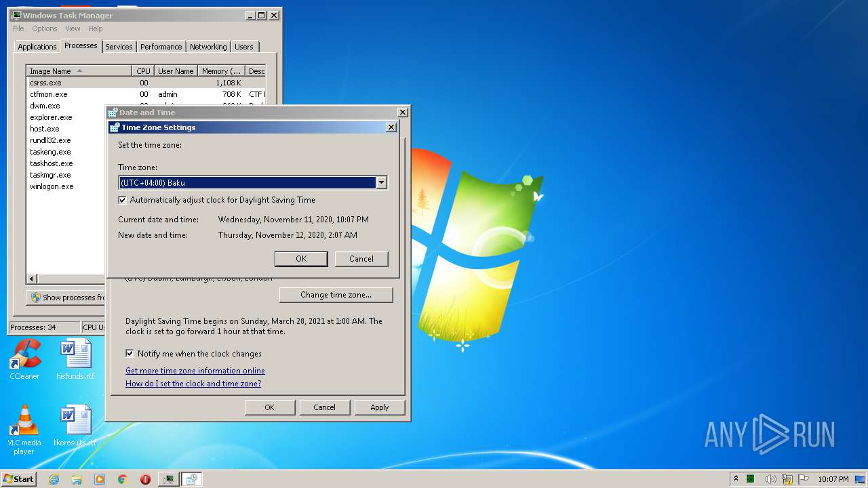Screen dimensions: 868x488
Task: Switch to the Applications tab
Action: click(x=37, y=47)
